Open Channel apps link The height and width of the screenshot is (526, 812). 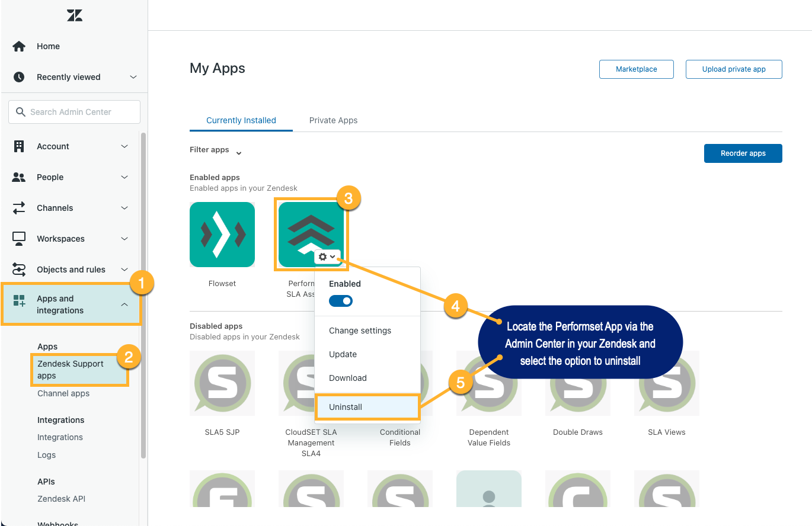click(63, 393)
